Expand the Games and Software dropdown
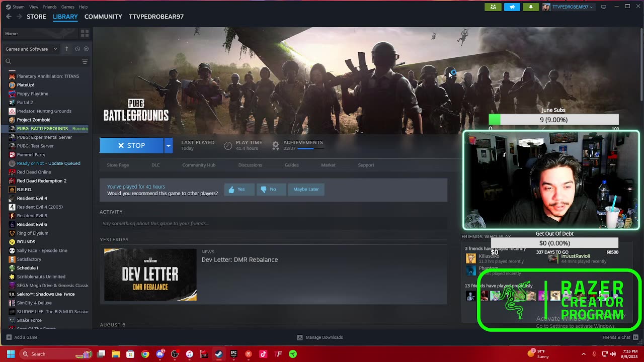This screenshot has width=644, height=362. click(31, 49)
